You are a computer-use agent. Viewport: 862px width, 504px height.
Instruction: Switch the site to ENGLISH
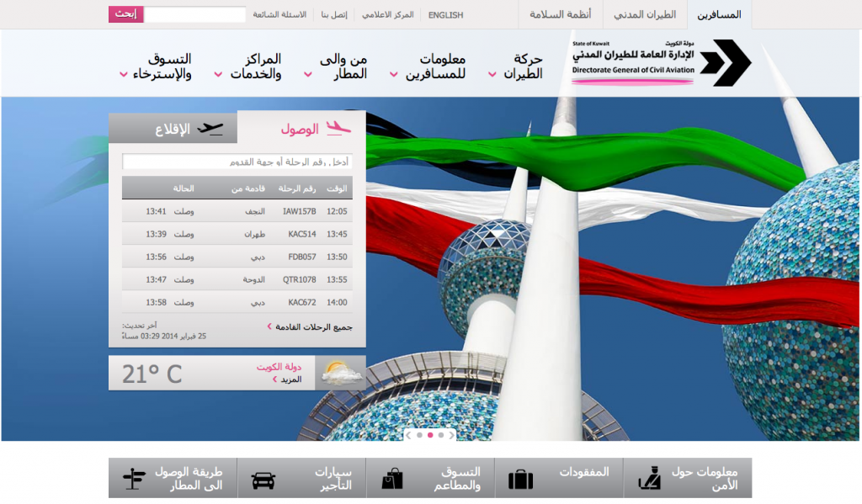click(445, 15)
